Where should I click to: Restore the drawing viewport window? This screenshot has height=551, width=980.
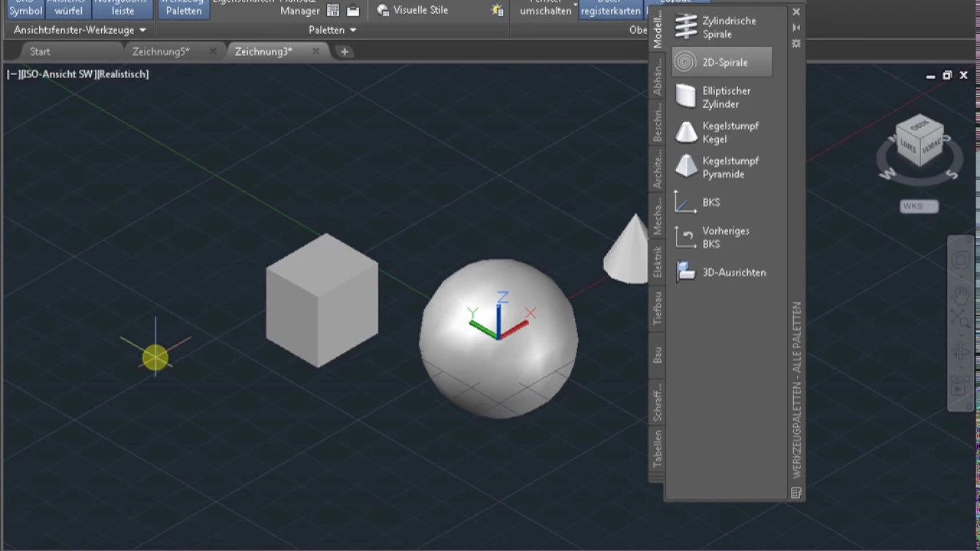[947, 75]
